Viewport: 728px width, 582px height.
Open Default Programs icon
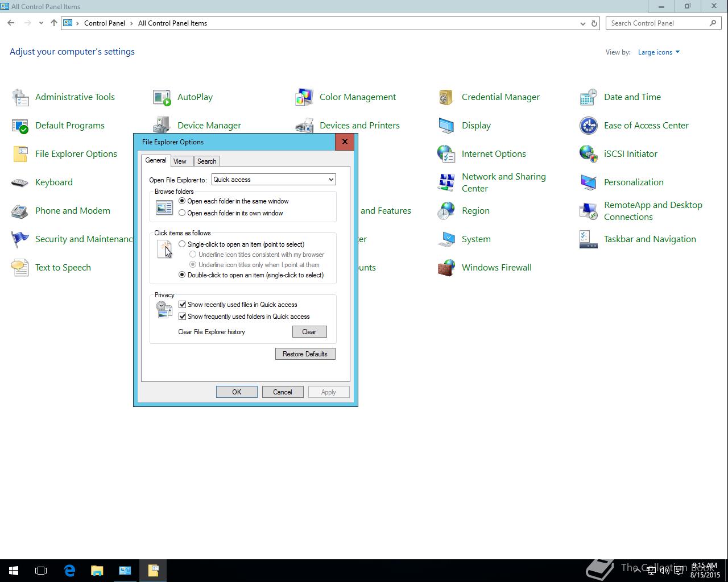click(20, 126)
